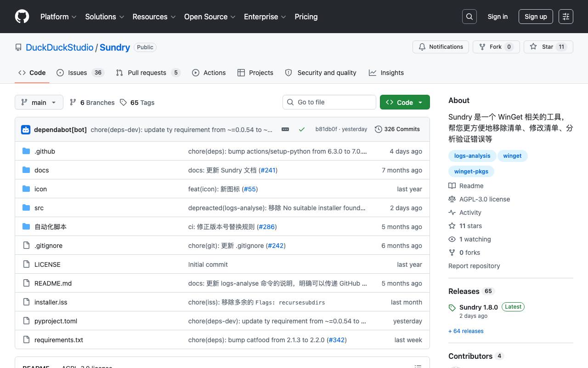The height and width of the screenshot is (368, 588).
Task: Click the dependabot avatar icon
Action: coord(26,130)
